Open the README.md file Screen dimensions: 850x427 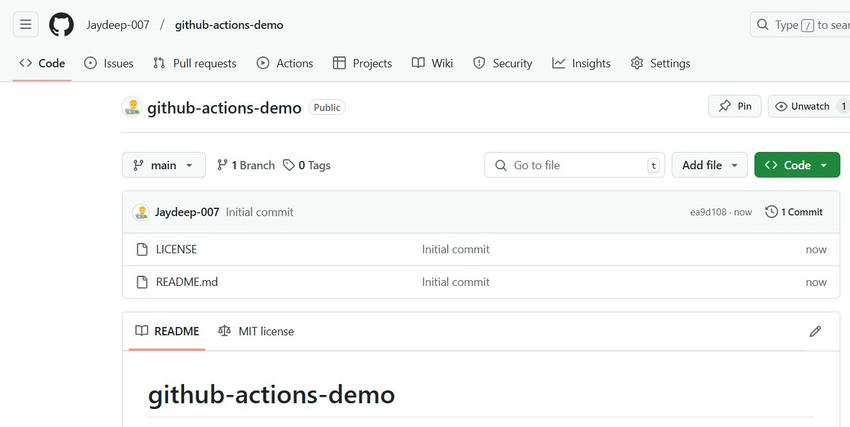pyautogui.click(x=186, y=282)
